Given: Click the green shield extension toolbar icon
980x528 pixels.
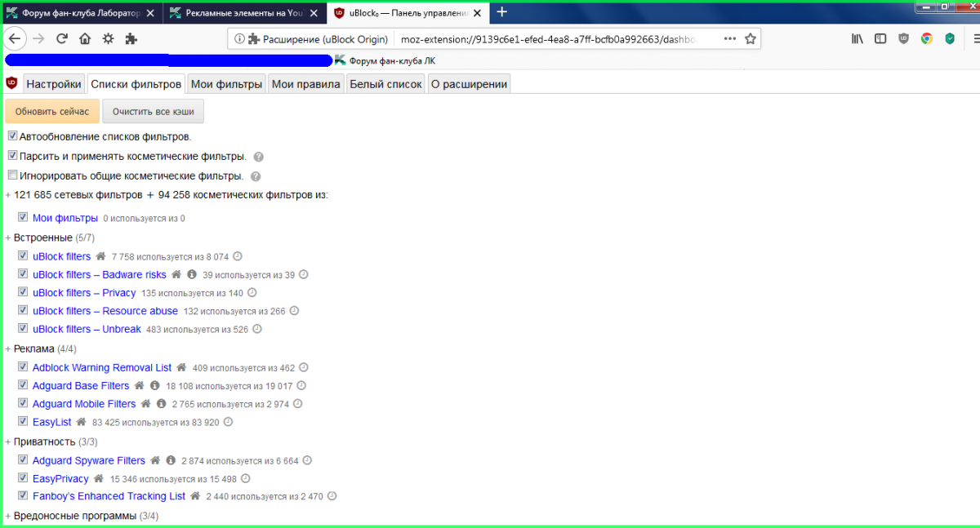Looking at the screenshot, I should [950, 38].
